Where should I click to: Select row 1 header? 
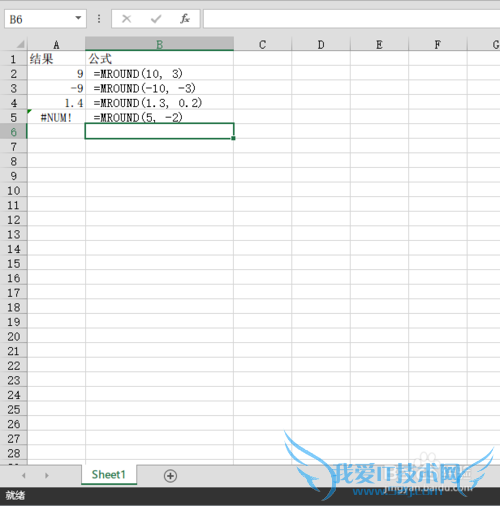click(x=13, y=59)
